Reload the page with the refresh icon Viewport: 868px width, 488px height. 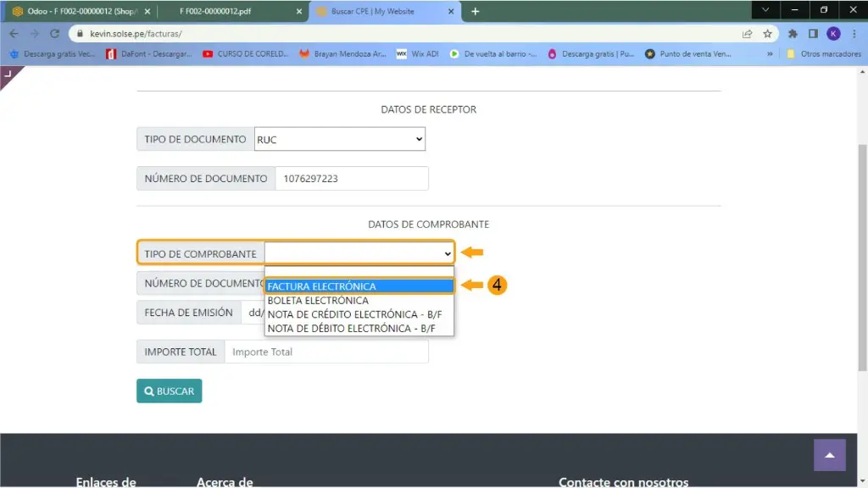point(55,34)
